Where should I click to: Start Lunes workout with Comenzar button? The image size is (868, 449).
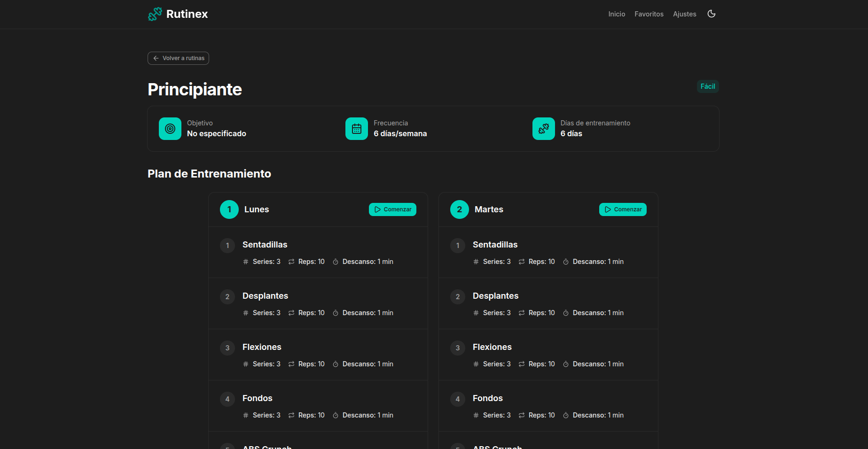pyautogui.click(x=392, y=209)
